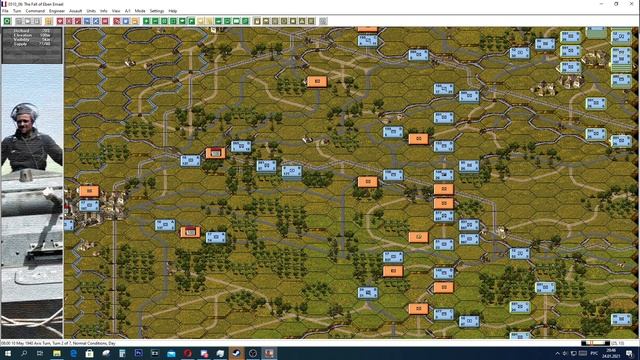Open the Mode menu
The image size is (640, 360).
coord(140,11)
